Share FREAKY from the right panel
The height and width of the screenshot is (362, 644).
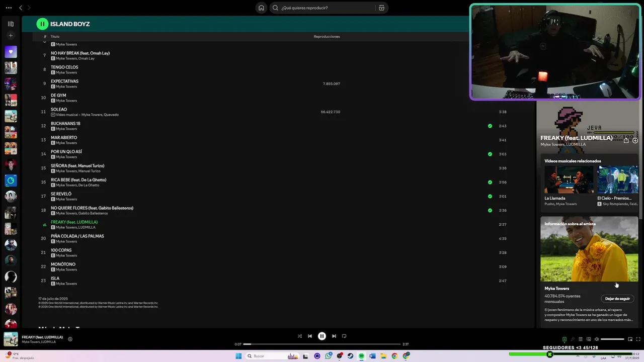626,141
